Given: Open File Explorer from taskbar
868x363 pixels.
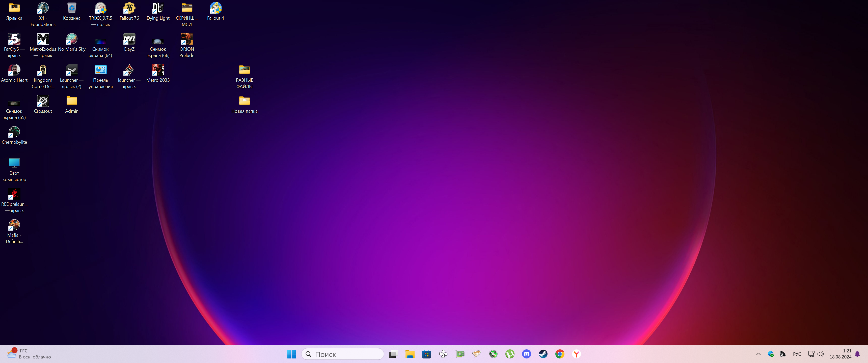Looking at the screenshot, I should click(410, 354).
